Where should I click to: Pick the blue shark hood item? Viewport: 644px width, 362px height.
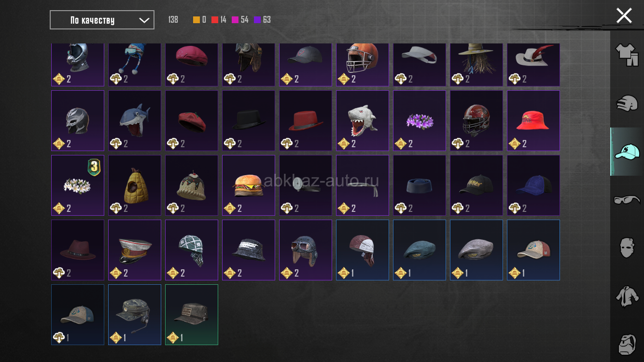click(x=135, y=121)
